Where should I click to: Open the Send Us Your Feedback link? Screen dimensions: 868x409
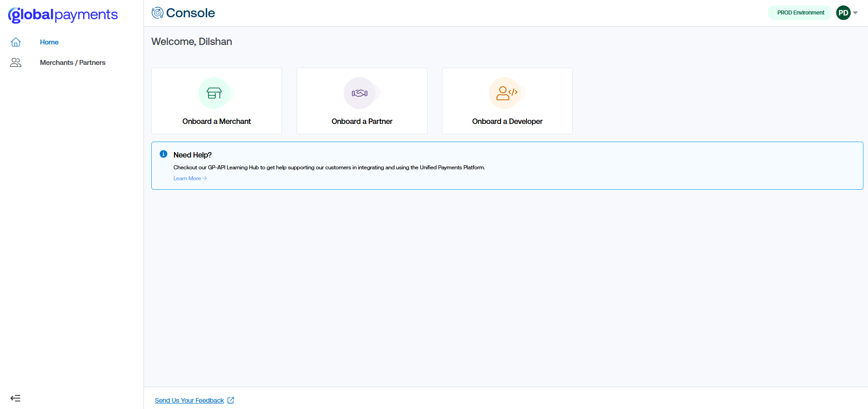pos(189,400)
